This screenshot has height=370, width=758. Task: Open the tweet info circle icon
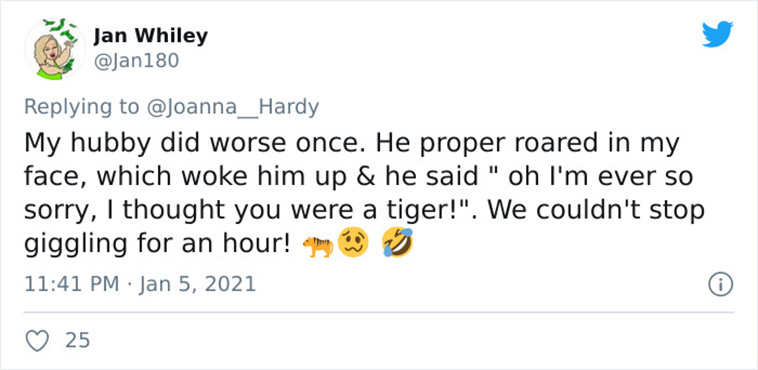[721, 284]
